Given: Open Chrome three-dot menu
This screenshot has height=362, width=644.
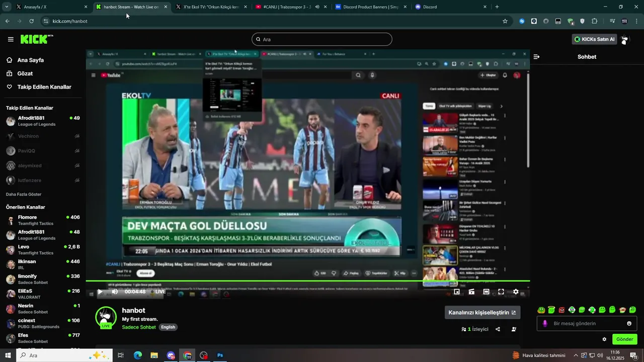Looking at the screenshot, I should click(637, 21).
